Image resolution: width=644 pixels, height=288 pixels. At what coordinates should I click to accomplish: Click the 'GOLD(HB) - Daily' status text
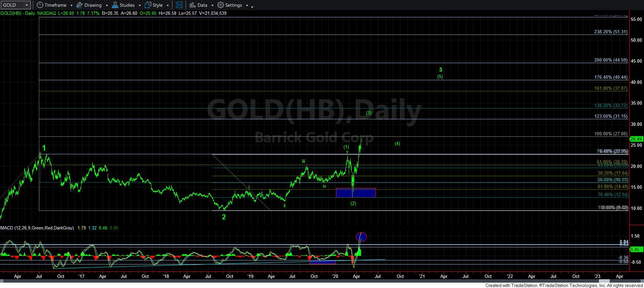pos(17,13)
